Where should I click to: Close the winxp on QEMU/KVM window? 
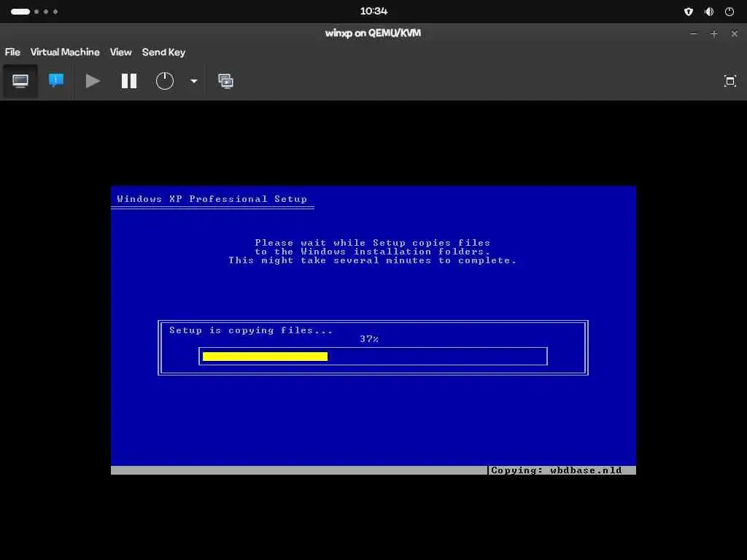(734, 34)
